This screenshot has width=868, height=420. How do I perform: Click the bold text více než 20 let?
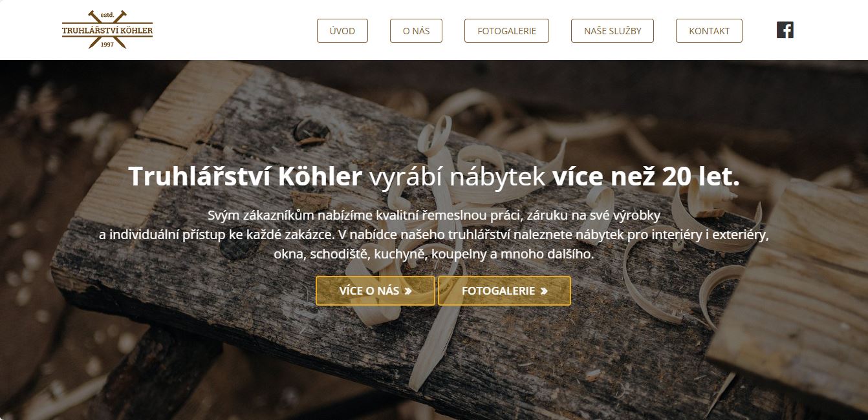[646, 176]
